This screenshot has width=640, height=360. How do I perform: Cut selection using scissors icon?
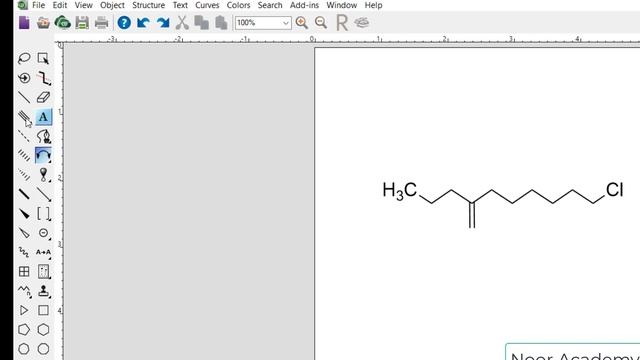[182, 22]
